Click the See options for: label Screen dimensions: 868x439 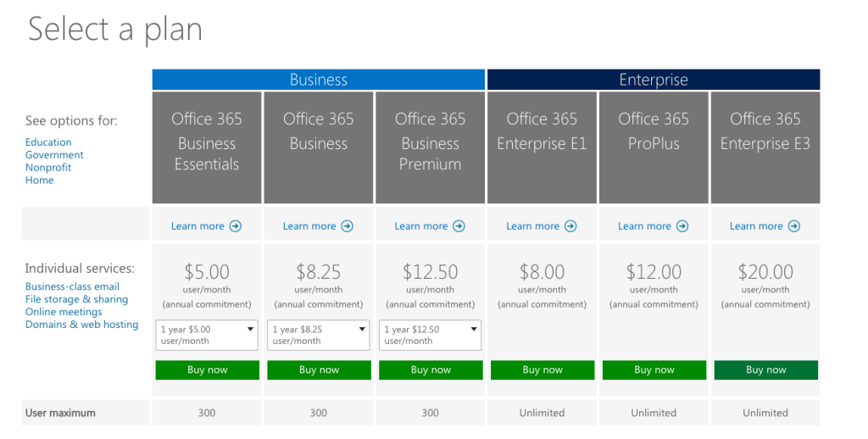point(71,120)
